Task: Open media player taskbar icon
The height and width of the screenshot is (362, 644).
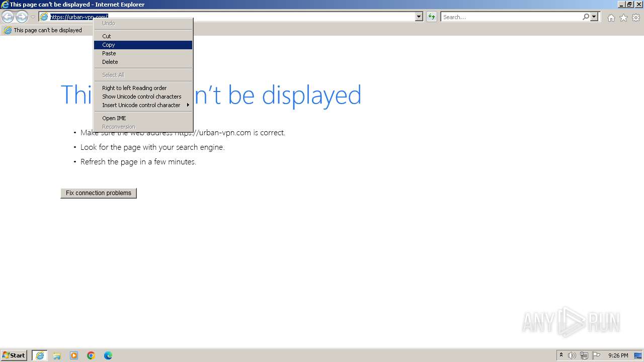Action: pos(74,355)
